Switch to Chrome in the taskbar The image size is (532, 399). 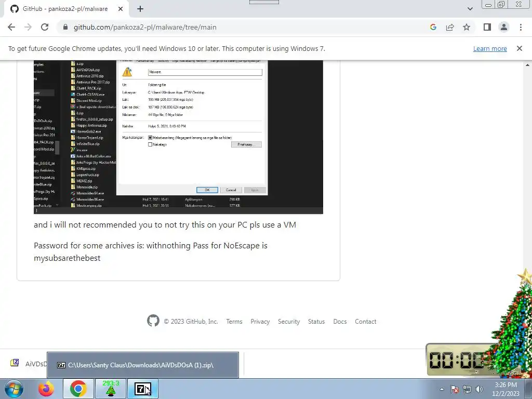pos(78,389)
